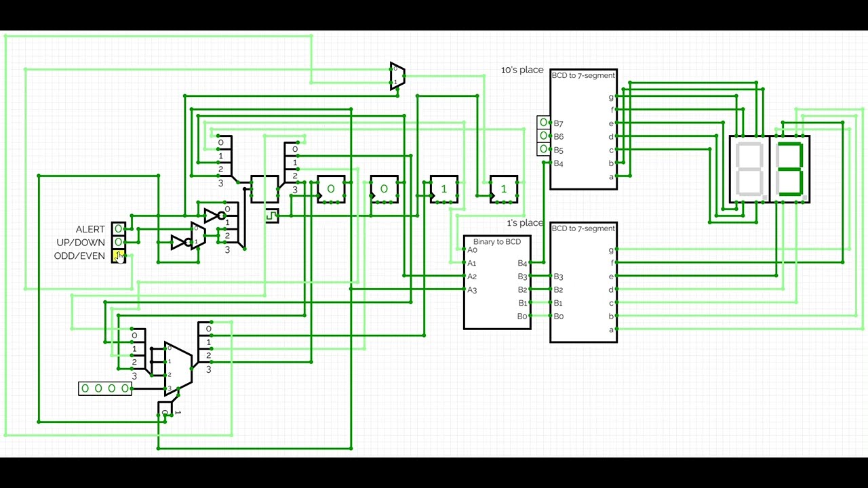Select the Binary to BCD block
The image size is (868, 488).
coord(497,283)
